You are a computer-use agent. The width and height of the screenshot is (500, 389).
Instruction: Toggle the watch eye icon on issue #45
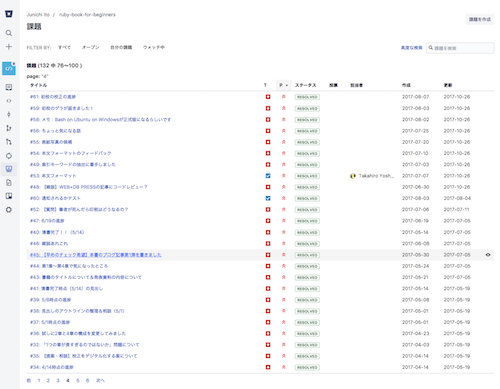(x=488, y=255)
